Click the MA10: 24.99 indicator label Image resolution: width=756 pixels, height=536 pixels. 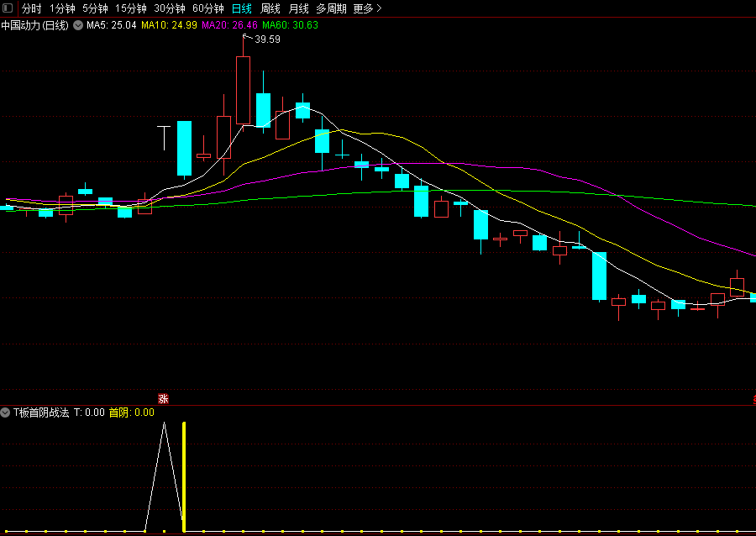point(169,25)
